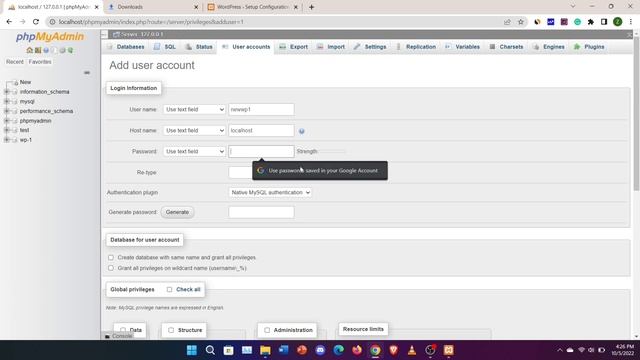Expand performance_schema database node

(x=7, y=111)
